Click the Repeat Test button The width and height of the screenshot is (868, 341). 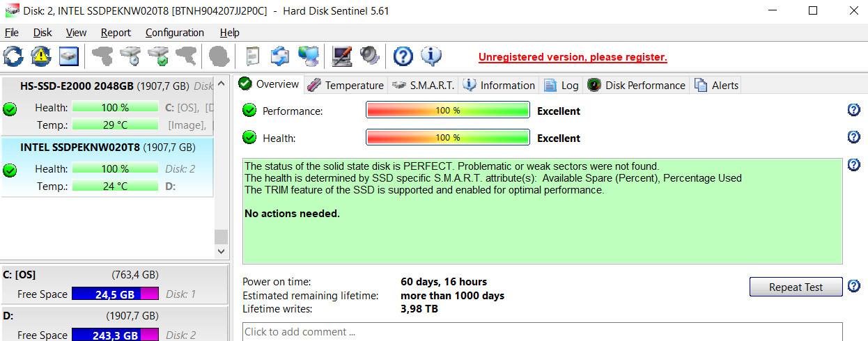click(x=796, y=287)
